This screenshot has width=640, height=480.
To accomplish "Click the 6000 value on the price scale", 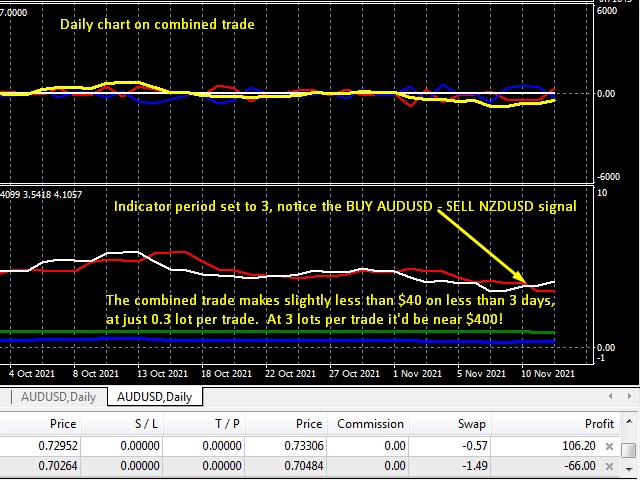I will [607, 11].
